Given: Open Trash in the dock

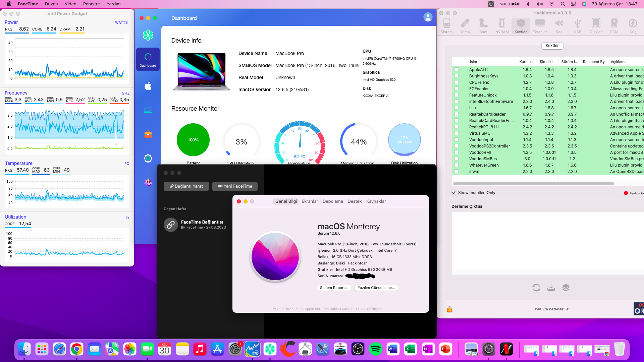Looking at the screenshot, I should coord(620,349).
